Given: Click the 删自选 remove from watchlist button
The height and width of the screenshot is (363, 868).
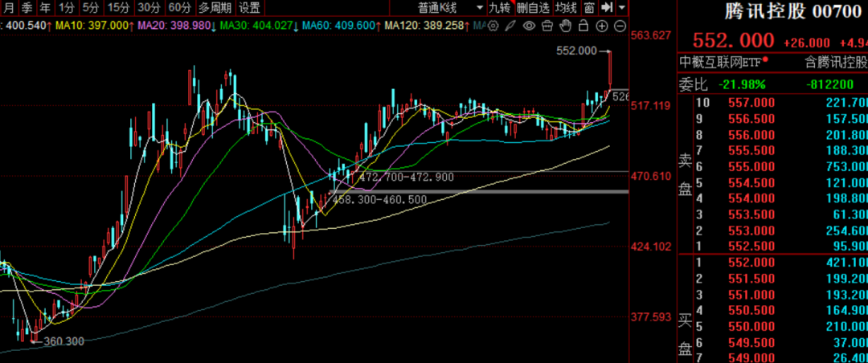Looking at the screenshot, I should [533, 8].
